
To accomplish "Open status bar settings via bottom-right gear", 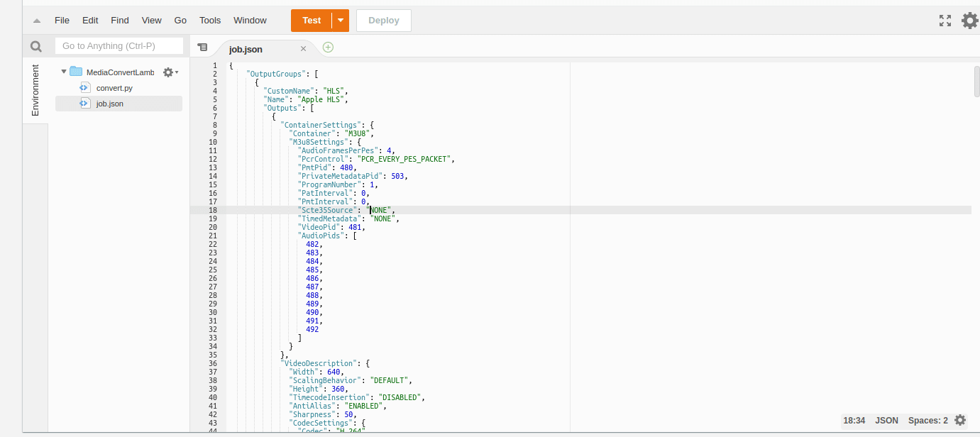I will [959, 420].
